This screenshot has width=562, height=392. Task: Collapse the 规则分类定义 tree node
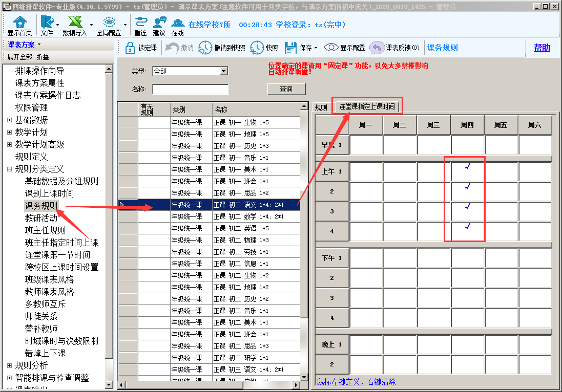(x=9, y=169)
